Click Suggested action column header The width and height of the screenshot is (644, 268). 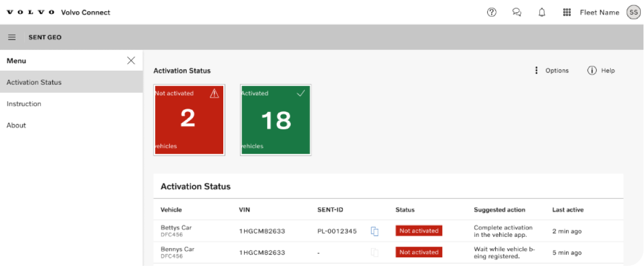(x=500, y=210)
